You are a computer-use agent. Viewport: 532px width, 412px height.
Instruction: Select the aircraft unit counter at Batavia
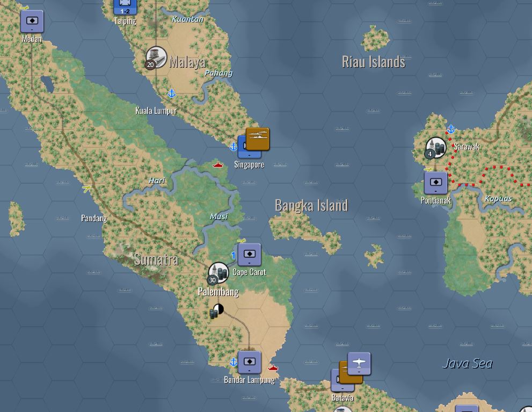359,364
